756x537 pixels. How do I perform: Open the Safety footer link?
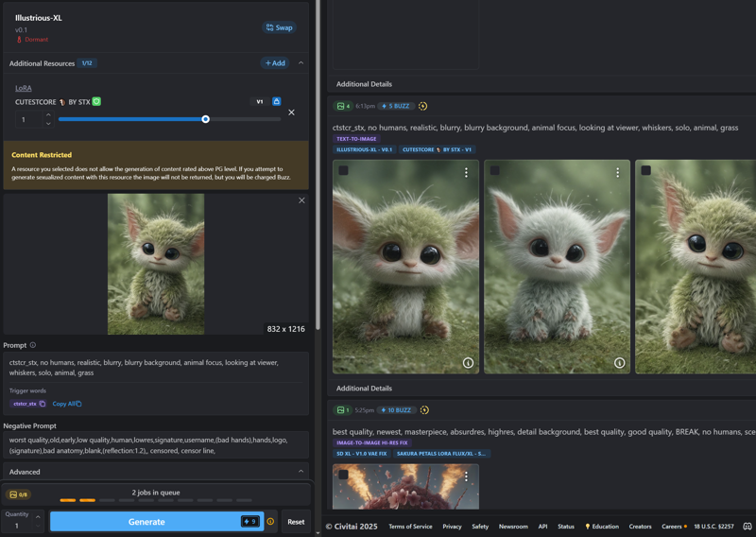click(480, 527)
